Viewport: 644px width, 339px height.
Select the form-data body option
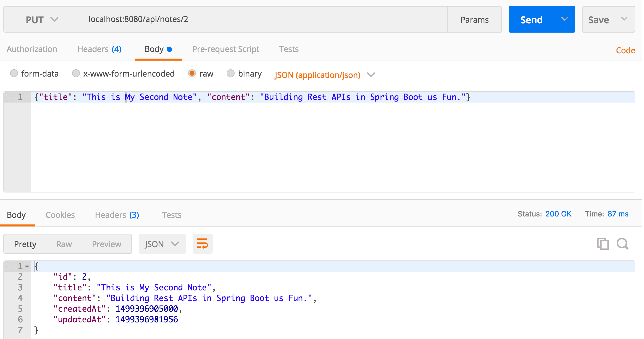coord(14,73)
